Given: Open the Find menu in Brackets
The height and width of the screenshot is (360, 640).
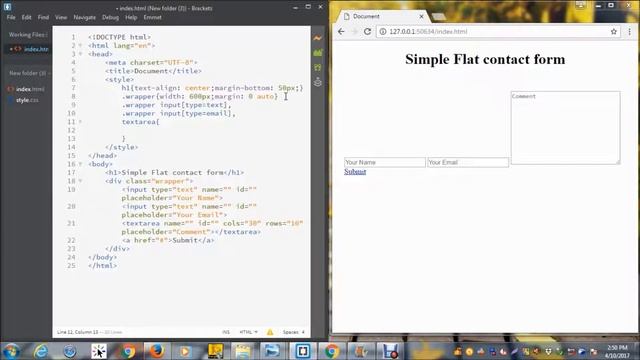Looking at the screenshot, I should point(43,17).
